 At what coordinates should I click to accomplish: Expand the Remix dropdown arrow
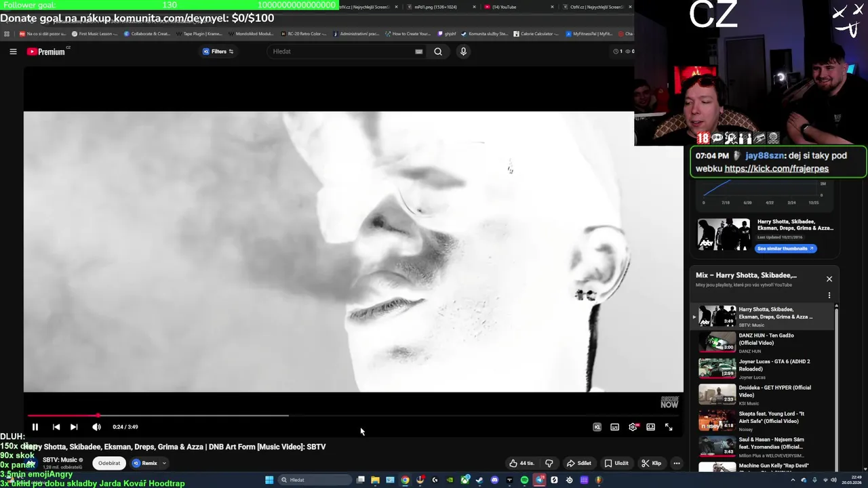pyautogui.click(x=164, y=463)
